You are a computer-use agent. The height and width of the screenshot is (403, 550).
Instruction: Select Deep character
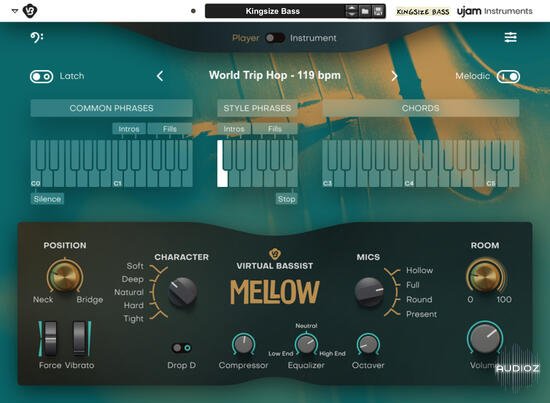coord(133,279)
